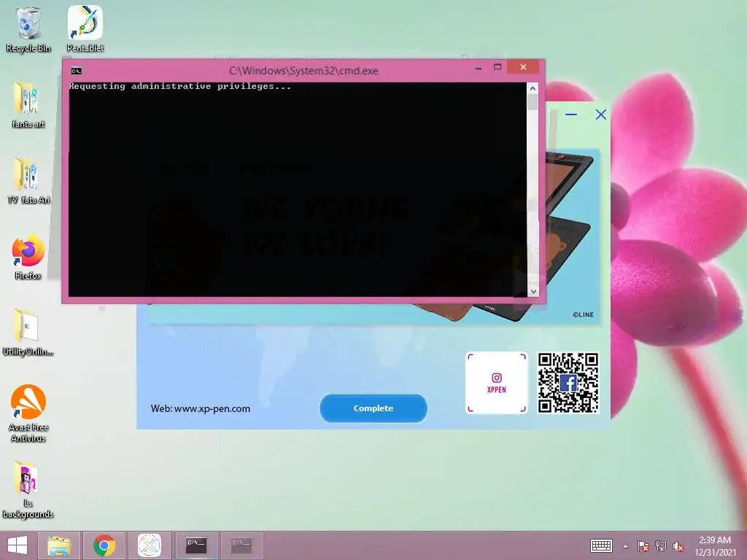Launch Chrome from the taskbar
Screen dimensions: 747x560
(x=104, y=545)
